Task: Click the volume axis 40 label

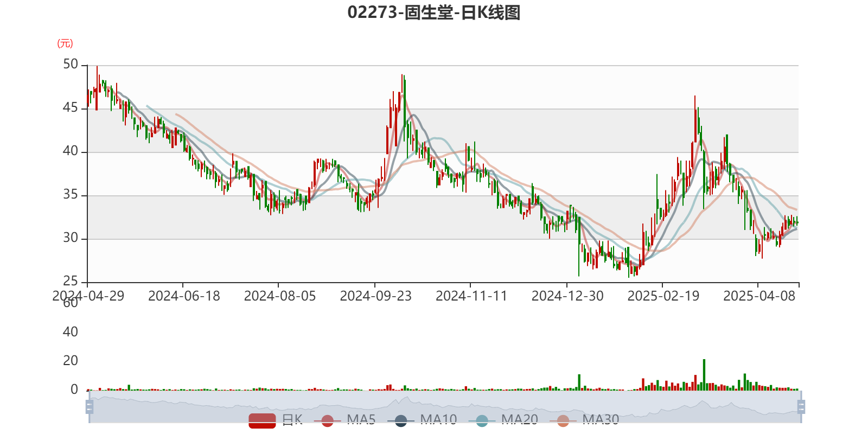Action: pyautogui.click(x=71, y=332)
